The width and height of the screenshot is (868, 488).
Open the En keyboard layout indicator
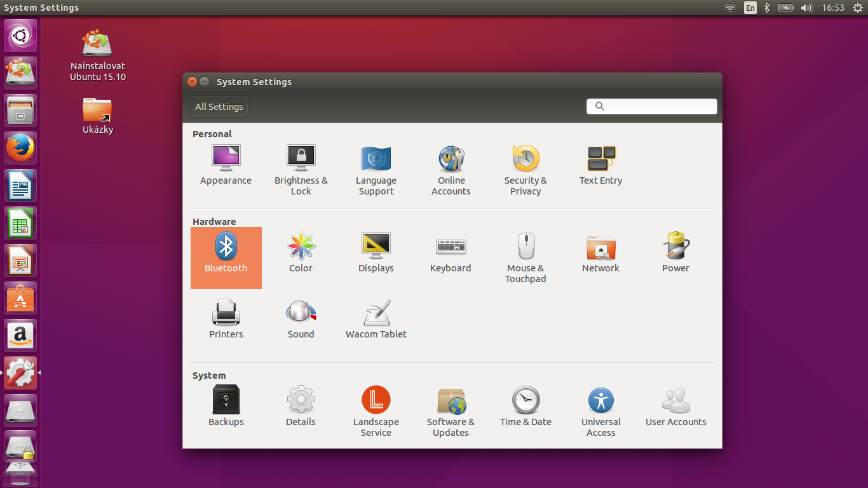[750, 8]
